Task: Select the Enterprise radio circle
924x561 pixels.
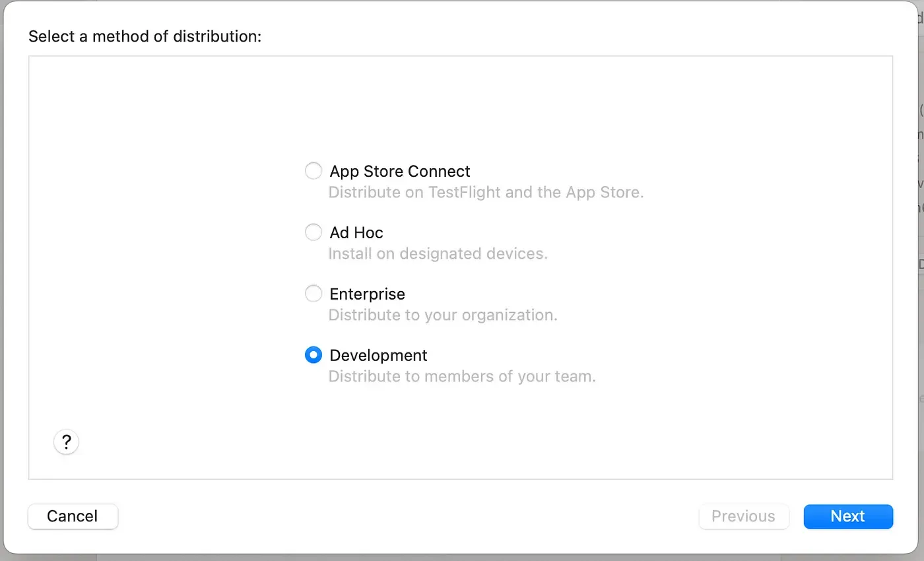Action: [x=313, y=294]
